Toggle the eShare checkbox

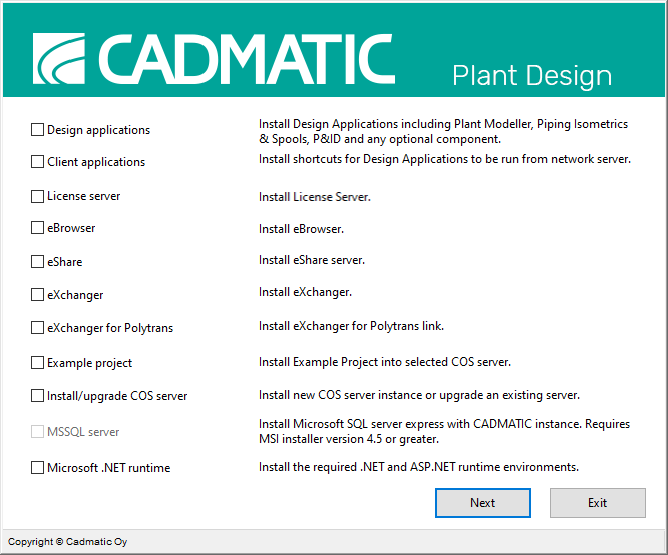(x=38, y=262)
